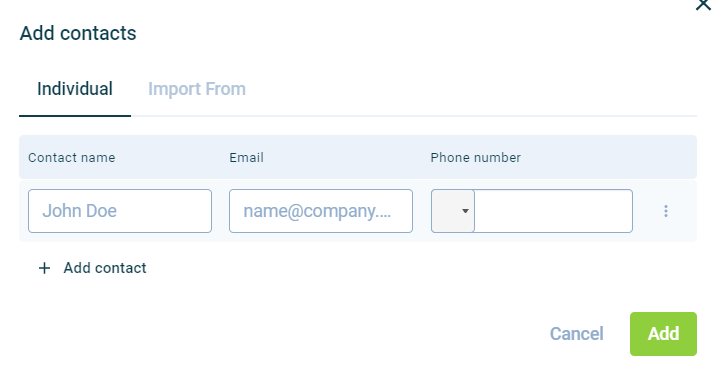The height and width of the screenshot is (386, 726).
Task: Click the green Add button
Action: (663, 334)
